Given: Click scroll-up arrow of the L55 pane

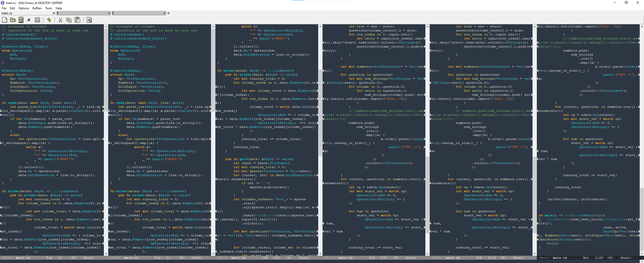Looking at the screenshot, I should point(320,26).
